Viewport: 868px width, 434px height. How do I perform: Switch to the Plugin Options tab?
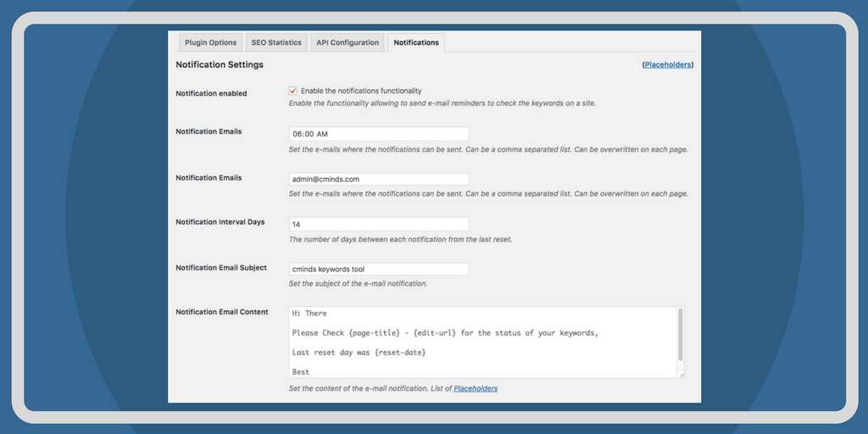tap(210, 42)
